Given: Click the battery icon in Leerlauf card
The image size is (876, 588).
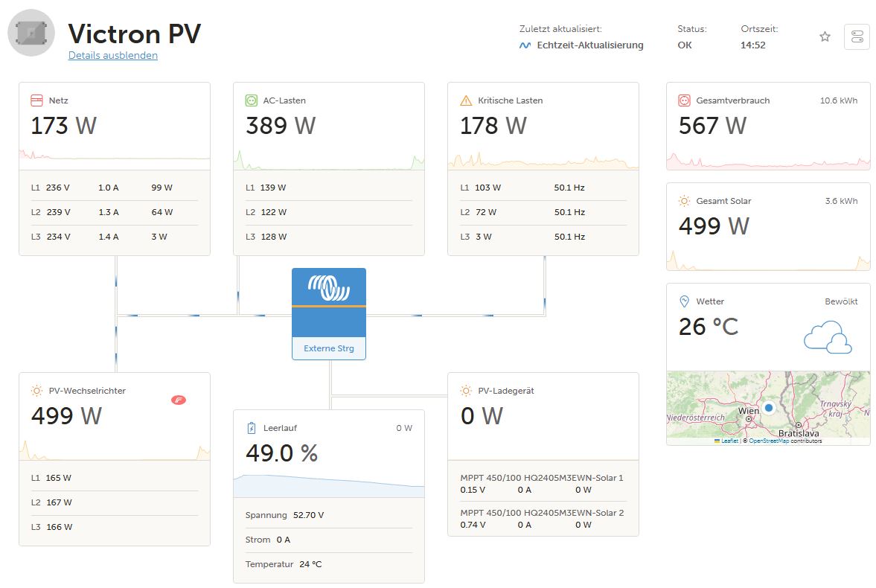Looking at the screenshot, I should [252, 428].
